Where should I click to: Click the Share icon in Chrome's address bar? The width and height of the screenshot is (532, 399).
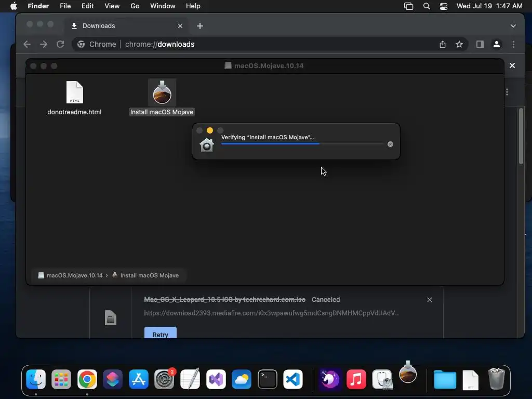[443, 44]
